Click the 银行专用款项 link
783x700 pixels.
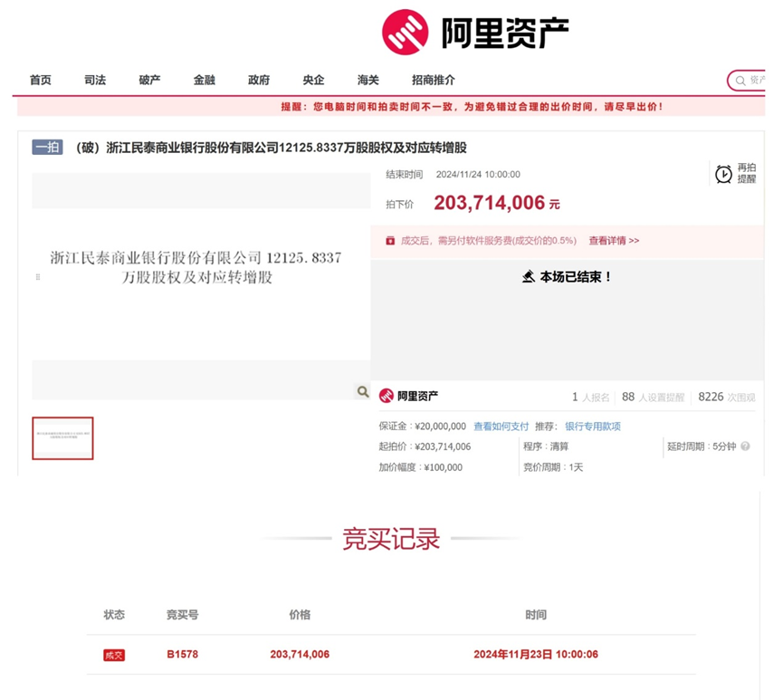[x=593, y=427]
